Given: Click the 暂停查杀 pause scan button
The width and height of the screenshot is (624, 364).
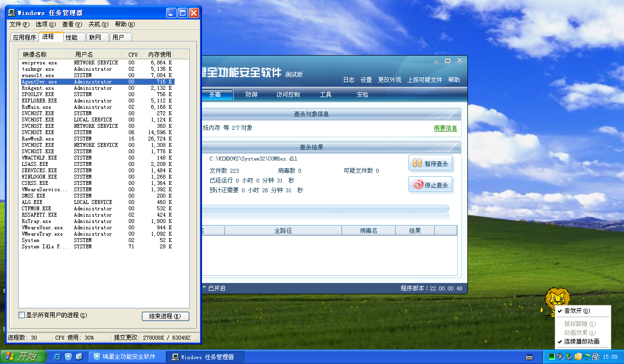Looking at the screenshot, I should [430, 163].
